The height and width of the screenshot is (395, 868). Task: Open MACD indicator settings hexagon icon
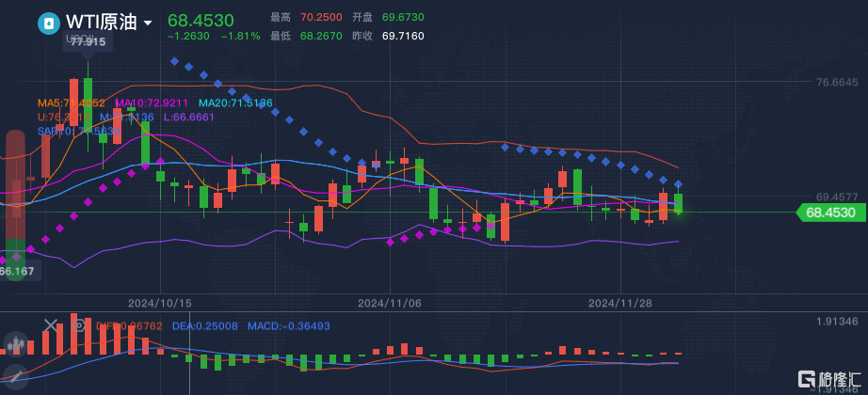click(79, 324)
